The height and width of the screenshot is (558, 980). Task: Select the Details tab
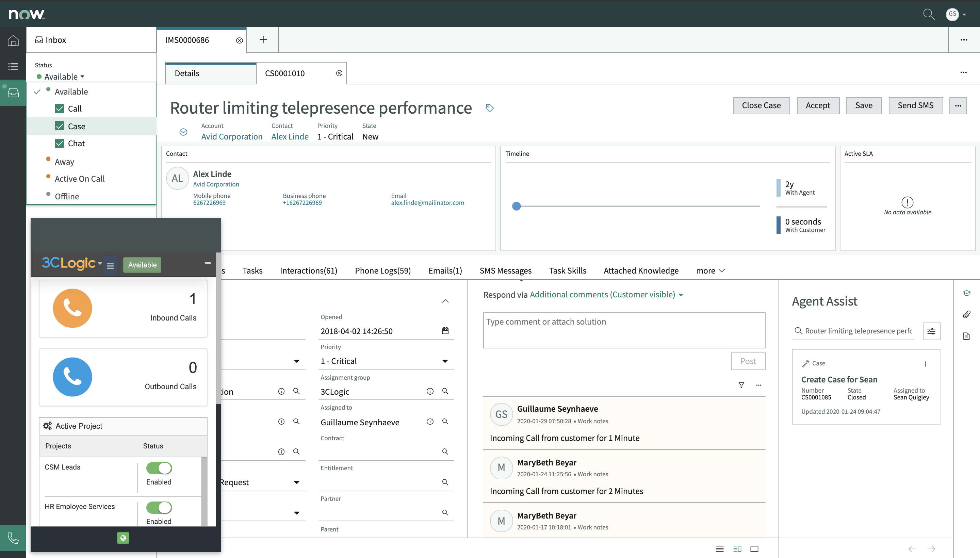pyautogui.click(x=187, y=73)
